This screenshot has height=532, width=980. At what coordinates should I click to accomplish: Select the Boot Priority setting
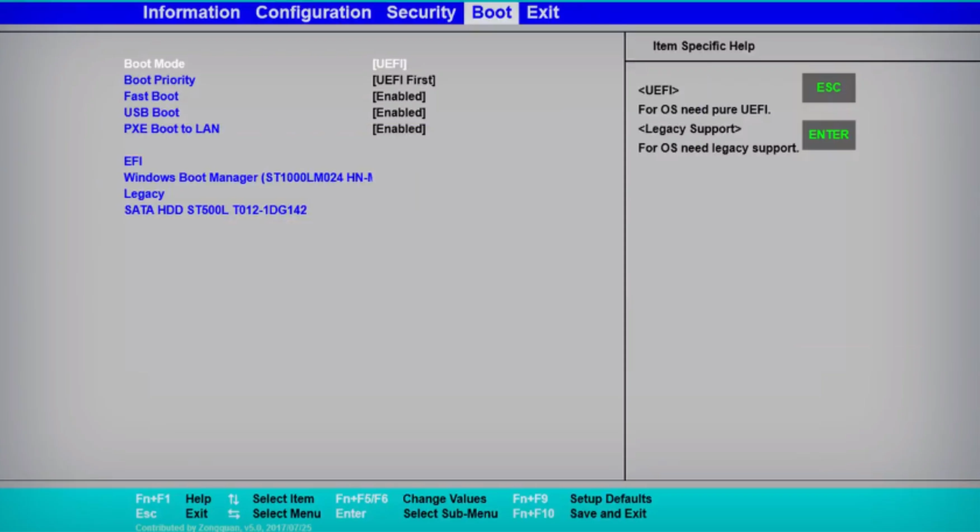pyautogui.click(x=159, y=80)
